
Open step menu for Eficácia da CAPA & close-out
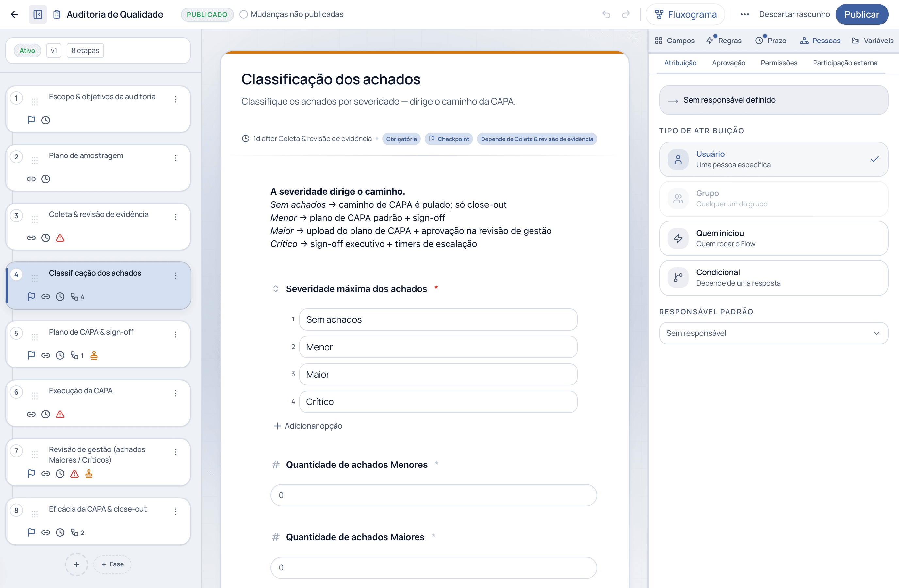coord(176,511)
